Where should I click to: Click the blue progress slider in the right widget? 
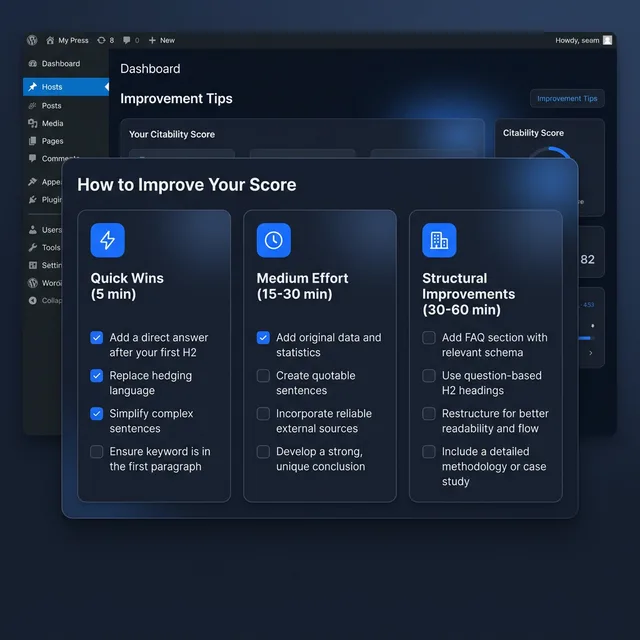pos(585,338)
